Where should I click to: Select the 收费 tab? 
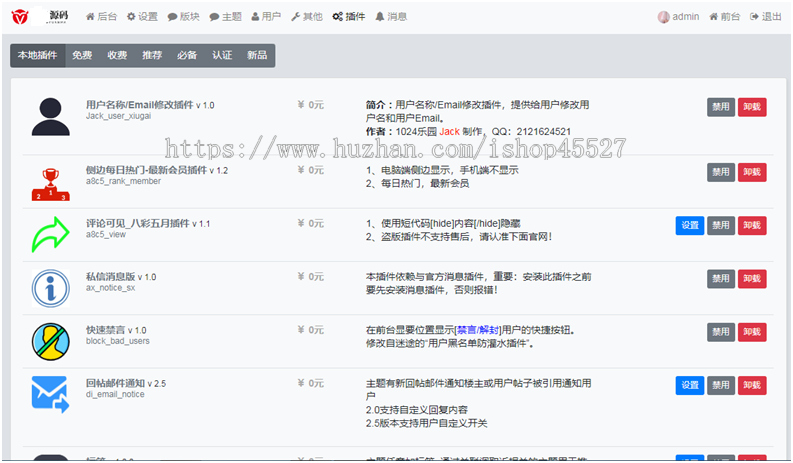[x=117, y=55]
